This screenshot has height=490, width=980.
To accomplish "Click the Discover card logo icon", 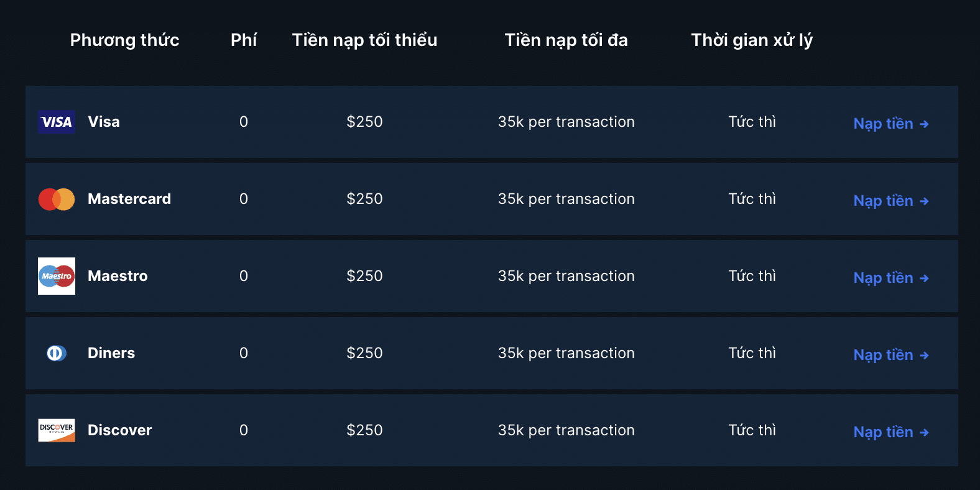I will [x=57, y=430].
